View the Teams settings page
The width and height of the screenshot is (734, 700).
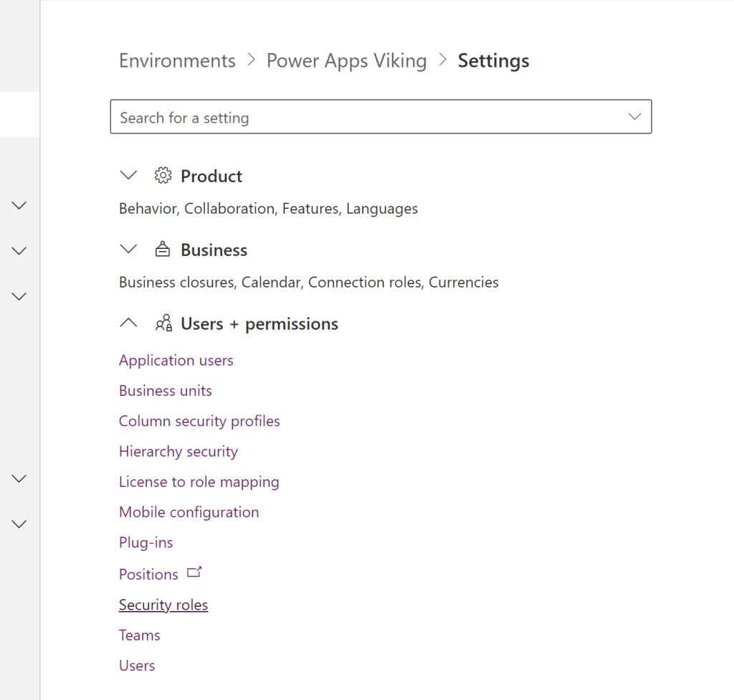coord(140,635)
